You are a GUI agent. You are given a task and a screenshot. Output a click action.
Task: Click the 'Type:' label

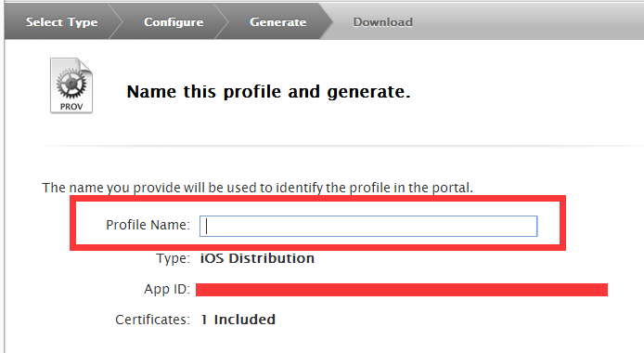pyautogui.click(x=173, y=258)
